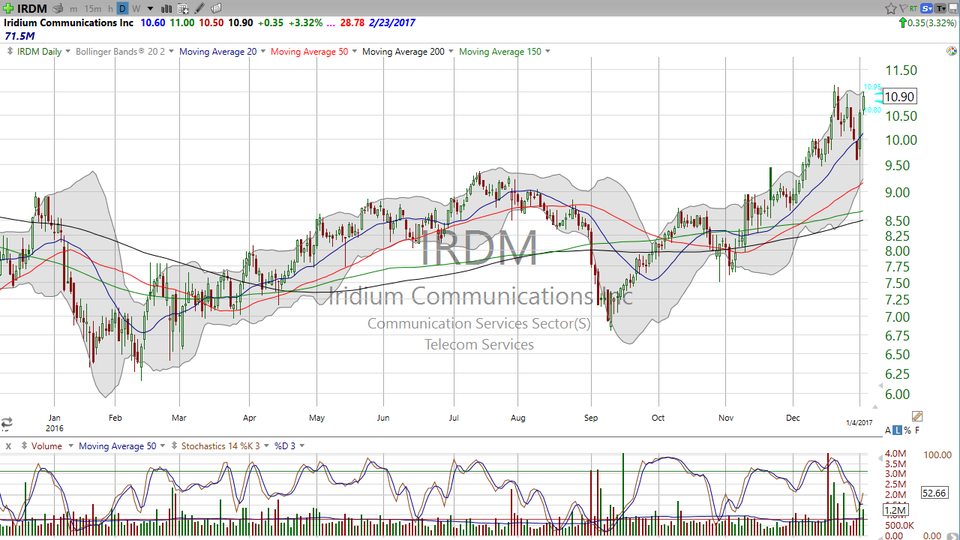Click the Stochastics 14 %K 3 label
The height and width of the screenshot is (540, 960).
(220, 446)
